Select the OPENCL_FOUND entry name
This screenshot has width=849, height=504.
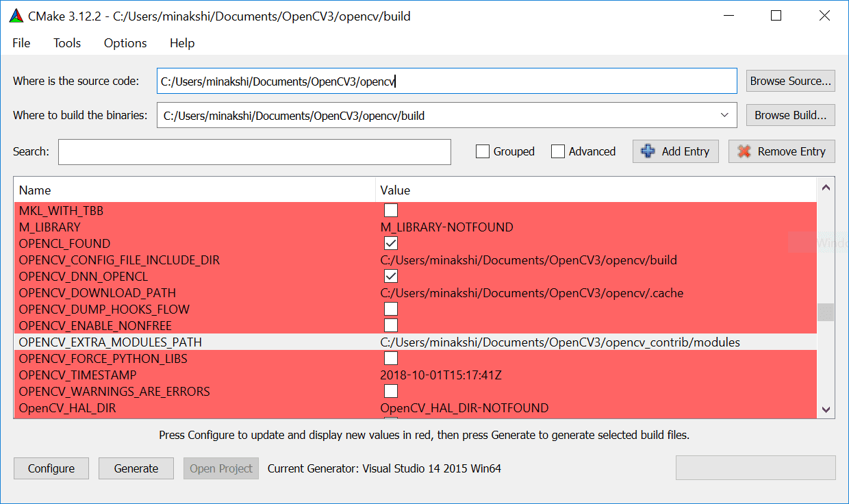(x=64, y=243)
